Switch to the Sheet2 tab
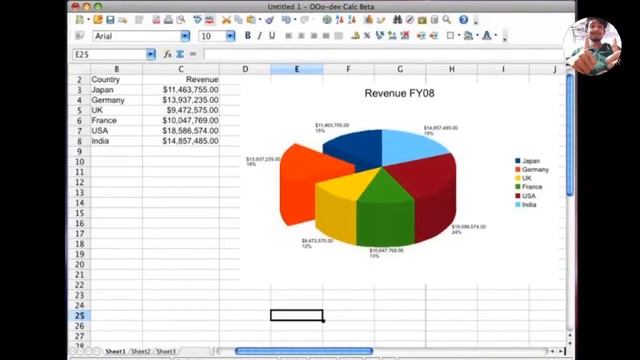Viewport: 640px width, 360px height. click(x=141, y=351)
